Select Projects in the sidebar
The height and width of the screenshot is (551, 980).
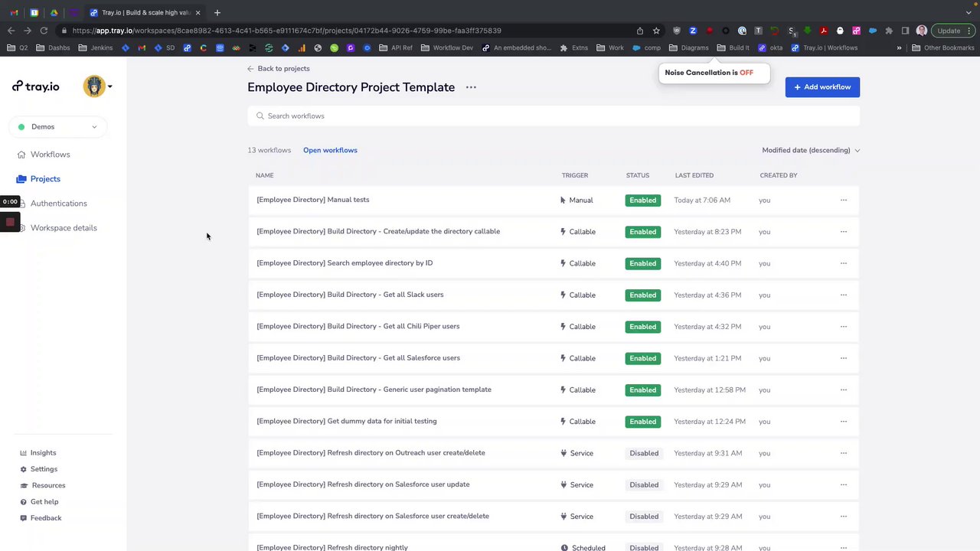pyautogui.click(x=45, y=179)
